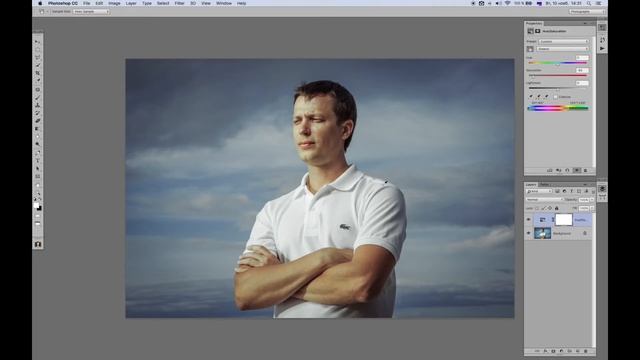This screenshot has width=640, height=360.
Task: Click the Hue/Saturation layer mask thumbnail
Action: pos(564,220)
